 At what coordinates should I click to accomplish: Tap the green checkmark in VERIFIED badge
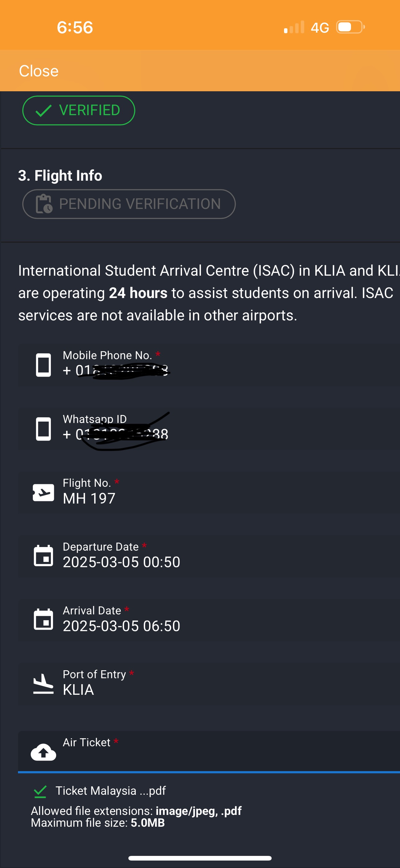(43, 111)
